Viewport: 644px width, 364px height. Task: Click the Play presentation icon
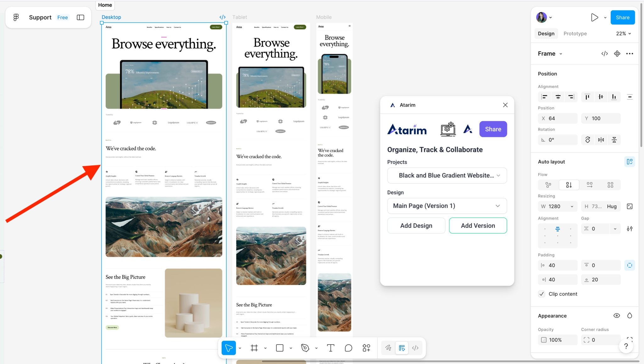[x=594, y=17]
